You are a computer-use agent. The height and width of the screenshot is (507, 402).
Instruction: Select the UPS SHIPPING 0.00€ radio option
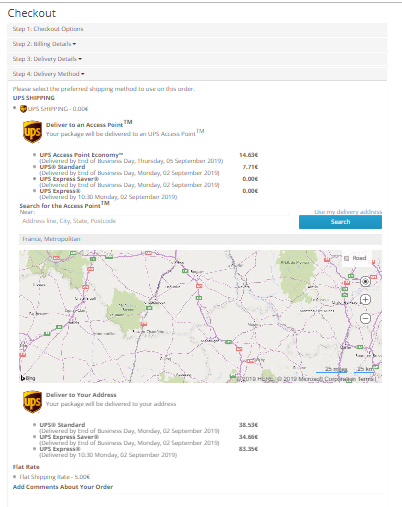tap(14, 108)
